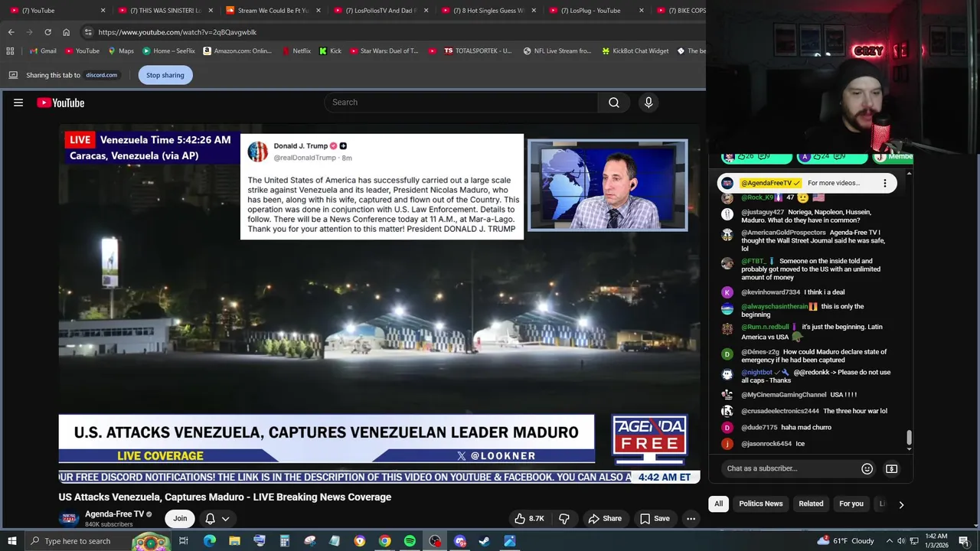Open Task View on taskbar
The image size is (980, 551).
coord(184,541)
